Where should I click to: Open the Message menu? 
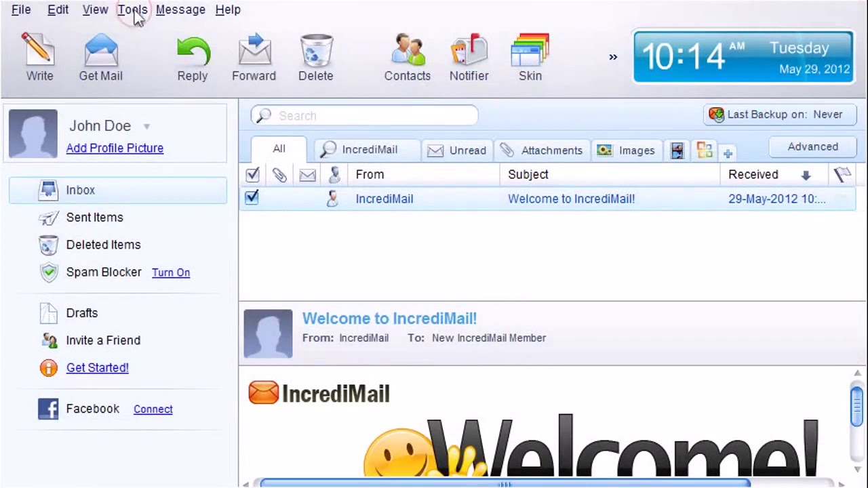click(180, 9)
